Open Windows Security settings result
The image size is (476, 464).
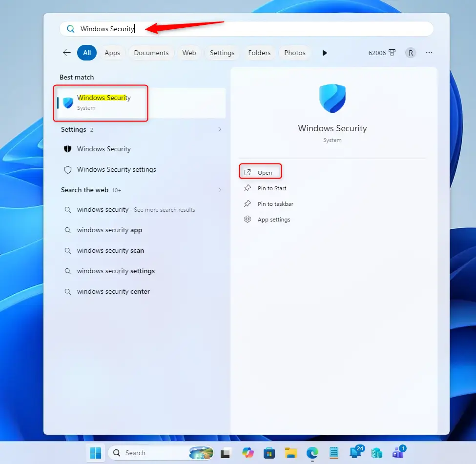coord(142,170)
